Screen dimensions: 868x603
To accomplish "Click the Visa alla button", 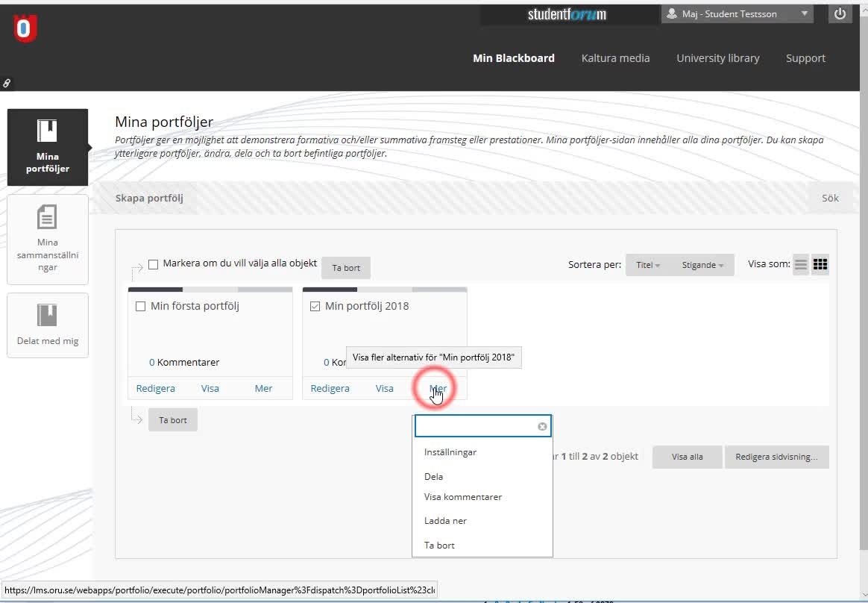I will tap(687, 457).
